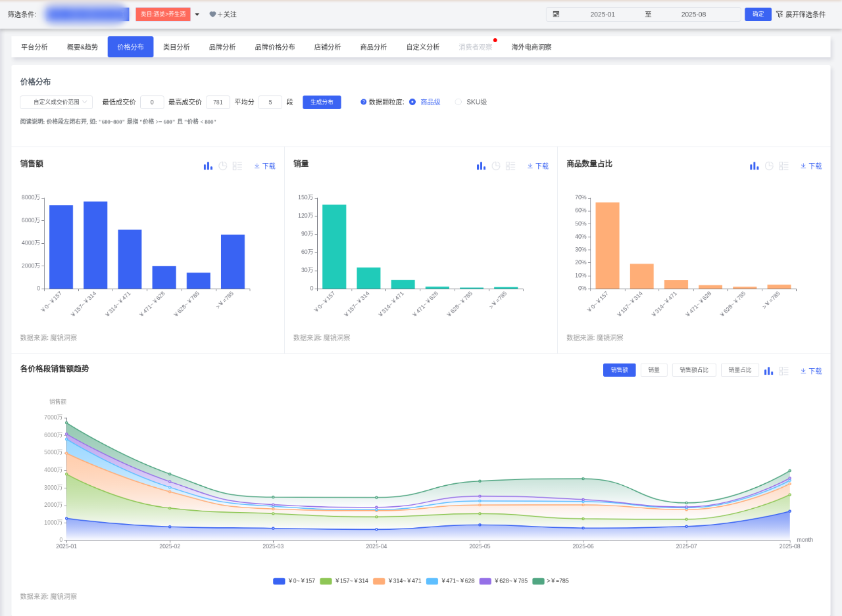Expand the category dropdown arrow beside 酒类>养生酒

pos(197,14)
